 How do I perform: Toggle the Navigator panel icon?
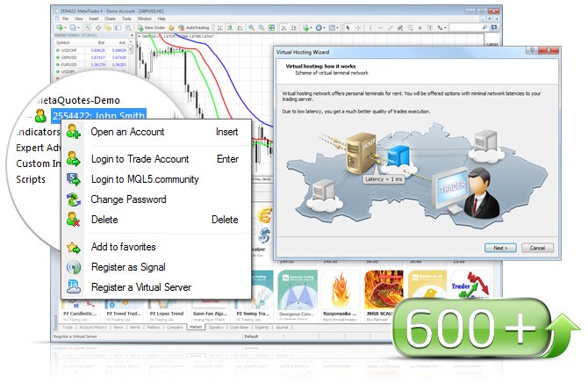tap(108, 28)
